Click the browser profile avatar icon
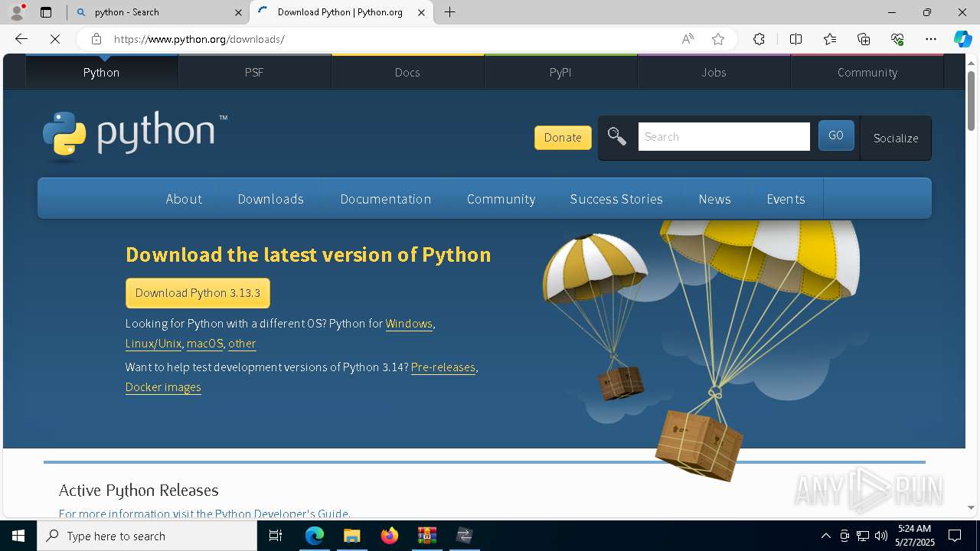 [x=17, y=12]
